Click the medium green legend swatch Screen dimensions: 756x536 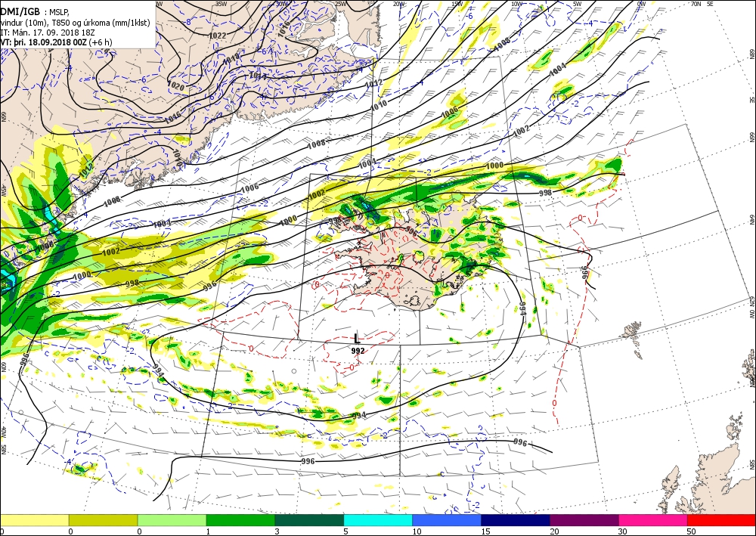click(240, 520)
